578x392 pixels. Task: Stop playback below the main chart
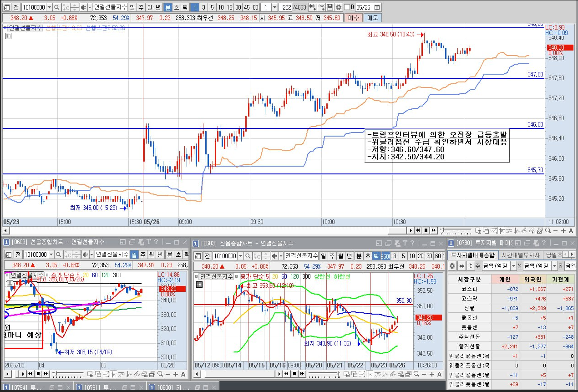tap(426, 231)
